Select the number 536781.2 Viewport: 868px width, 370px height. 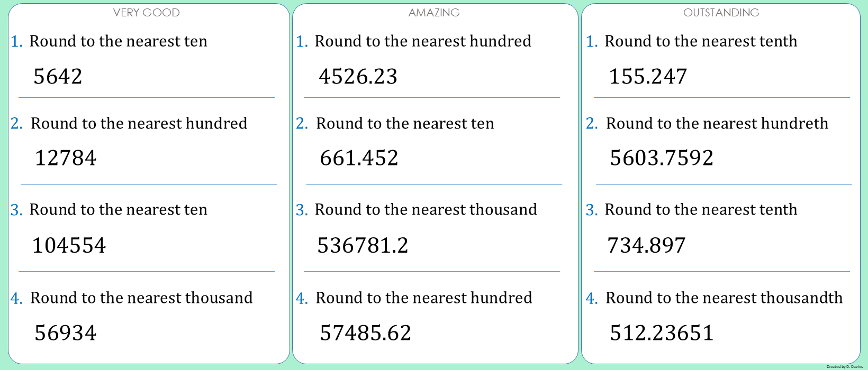click(x=363, y=246)
